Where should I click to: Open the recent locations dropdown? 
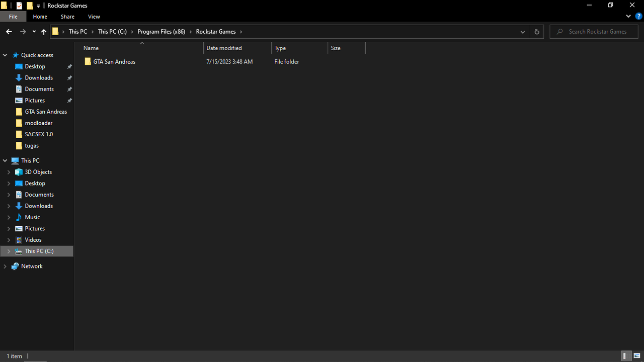pyautogui.click(x=34, y=32)
